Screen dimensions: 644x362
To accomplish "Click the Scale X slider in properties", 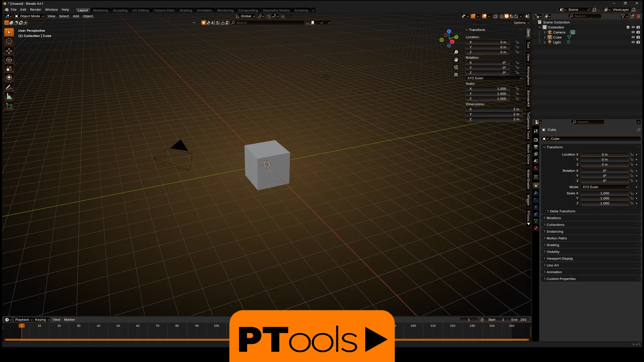I will click(x=605, y=193).
